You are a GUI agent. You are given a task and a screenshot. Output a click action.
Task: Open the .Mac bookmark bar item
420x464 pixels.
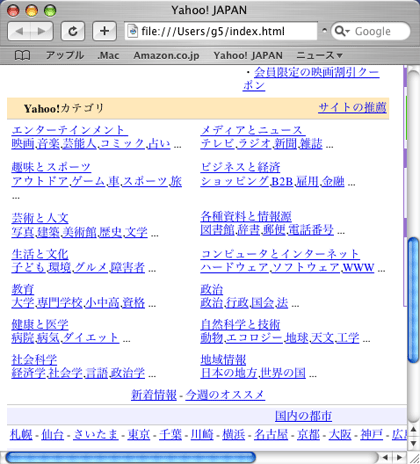[x=108, y=55]
